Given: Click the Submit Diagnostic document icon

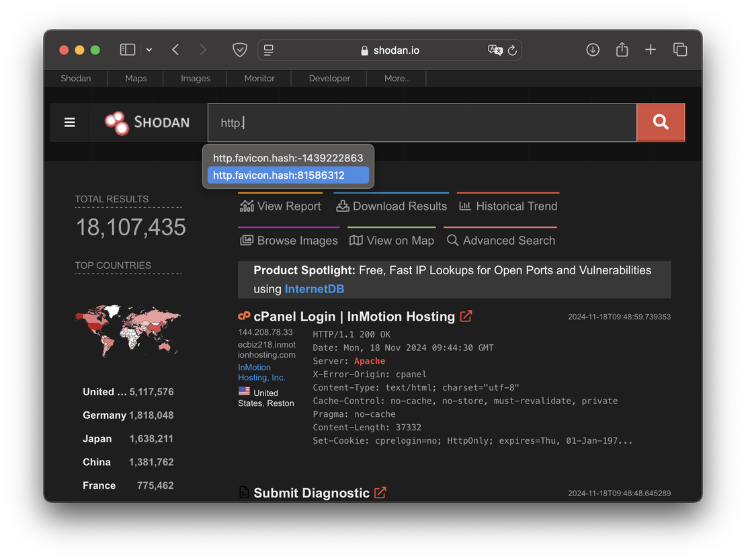Looking at the screenshot, I should (243, 492).
